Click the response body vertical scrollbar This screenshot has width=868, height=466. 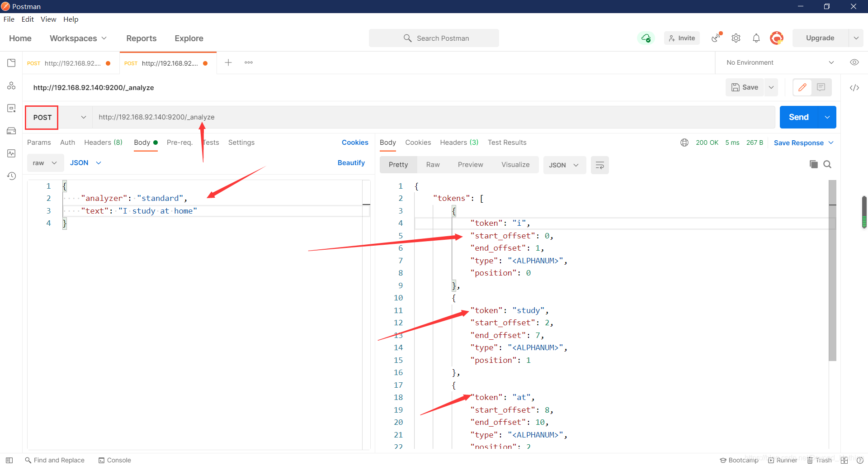point(832,271)
